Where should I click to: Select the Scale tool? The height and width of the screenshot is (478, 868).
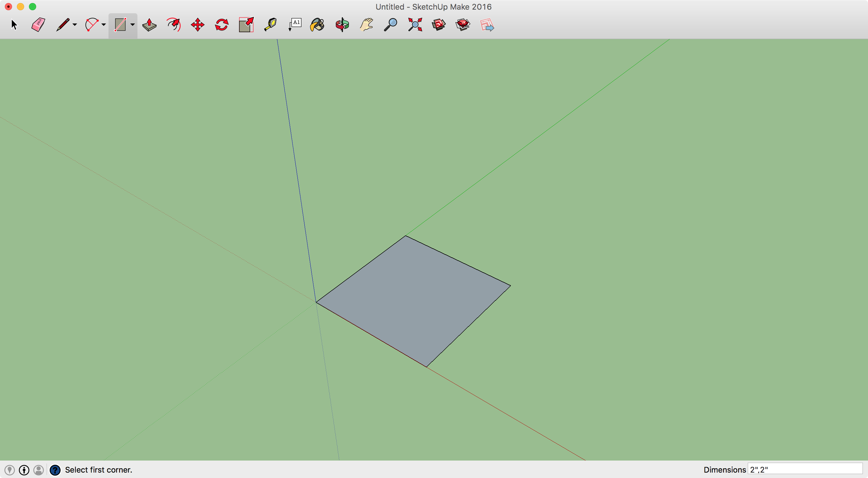(246, 25)
